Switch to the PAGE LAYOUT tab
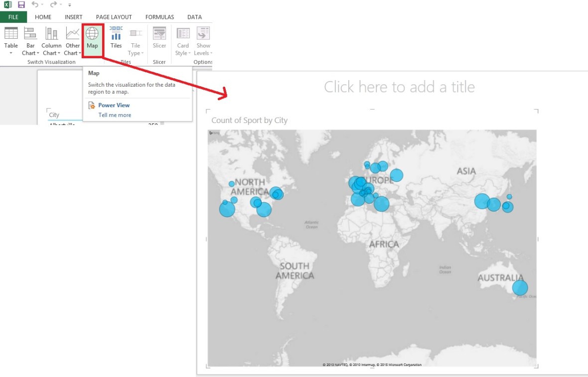Viewport: 588px width, 377px height. pyautogui.click(x=114, y=17)
